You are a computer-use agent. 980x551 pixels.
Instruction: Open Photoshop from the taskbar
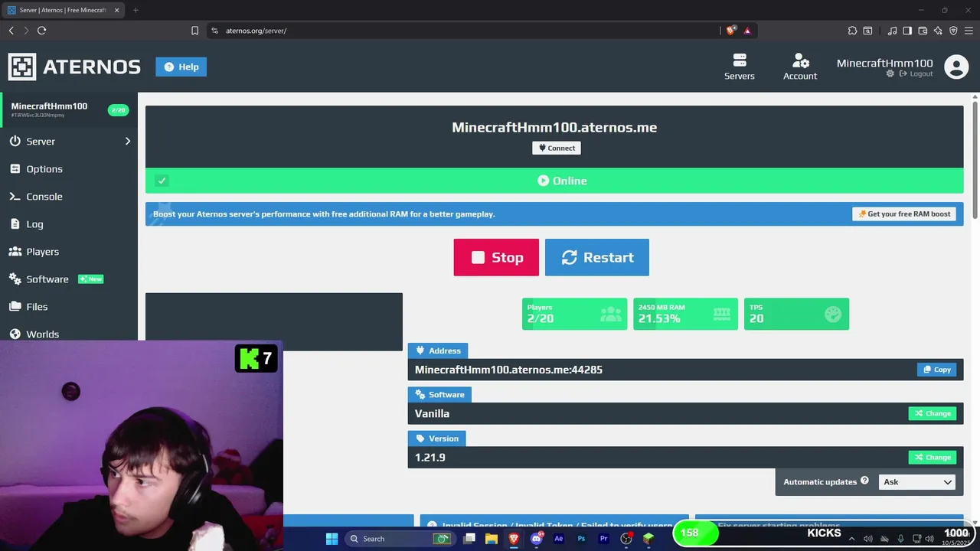coord(581,539)
